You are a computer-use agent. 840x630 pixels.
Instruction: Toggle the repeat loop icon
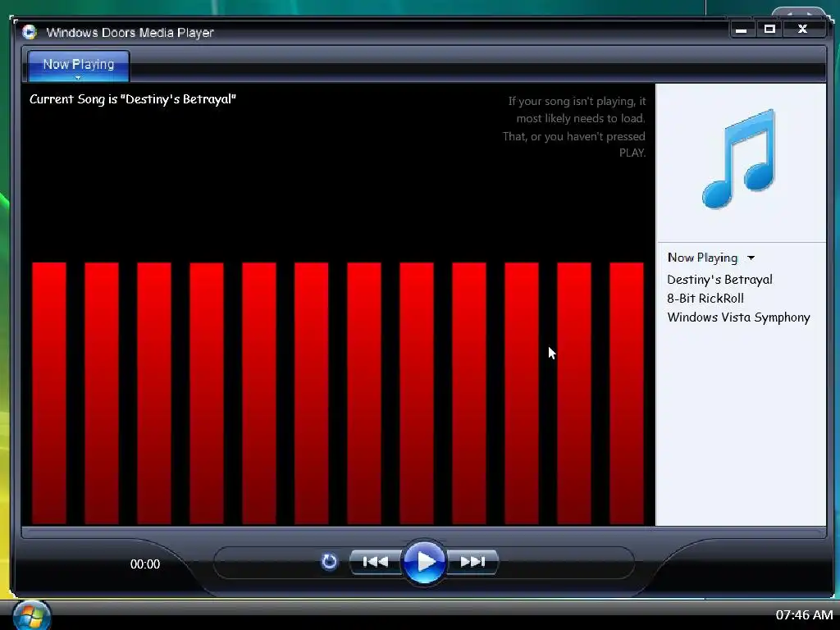(329, 561)
